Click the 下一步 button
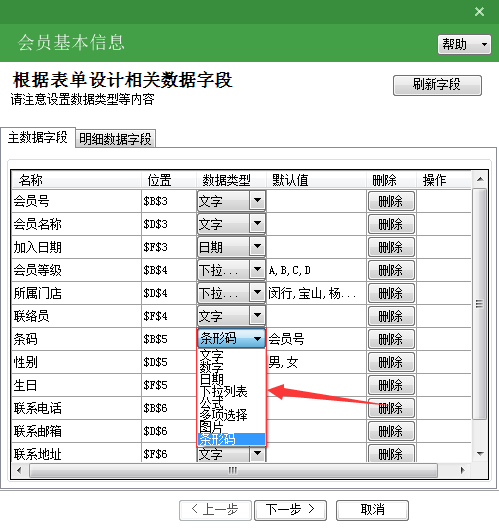The width and height of the screenshot is (499, 530). [x=290, y=510]
